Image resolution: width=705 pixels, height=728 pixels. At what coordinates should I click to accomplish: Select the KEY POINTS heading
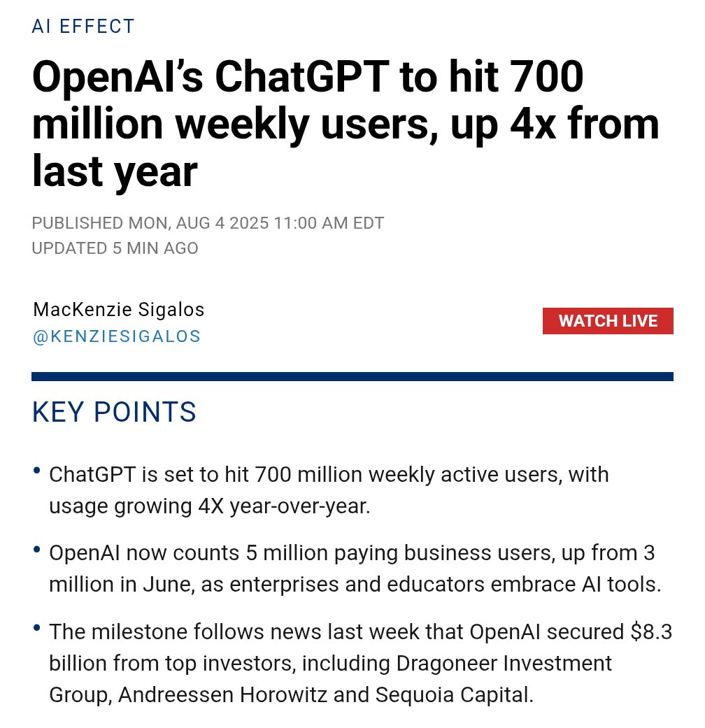tap(114, 413)
